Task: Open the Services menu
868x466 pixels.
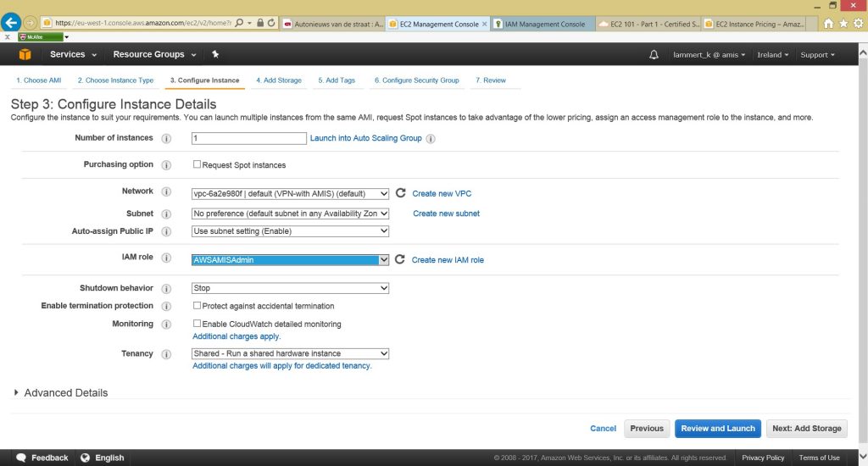Action: pos(73,54)
